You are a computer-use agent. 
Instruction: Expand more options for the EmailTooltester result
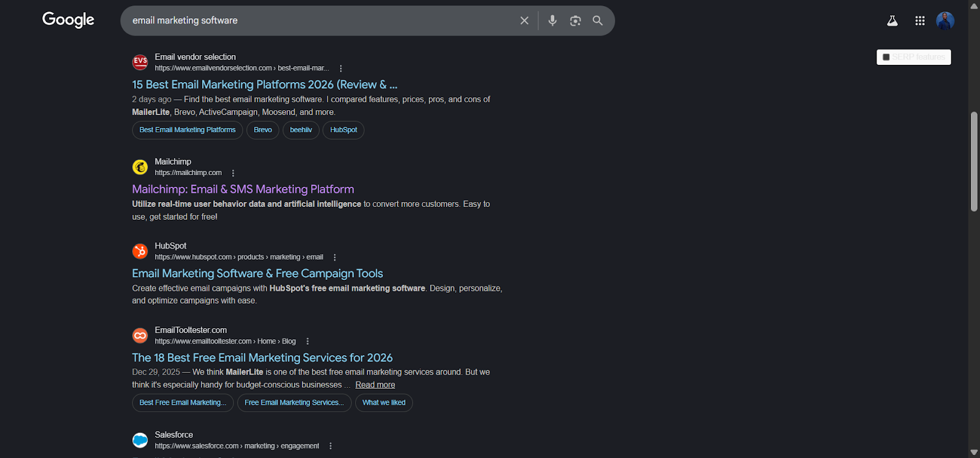pos(307,342)
